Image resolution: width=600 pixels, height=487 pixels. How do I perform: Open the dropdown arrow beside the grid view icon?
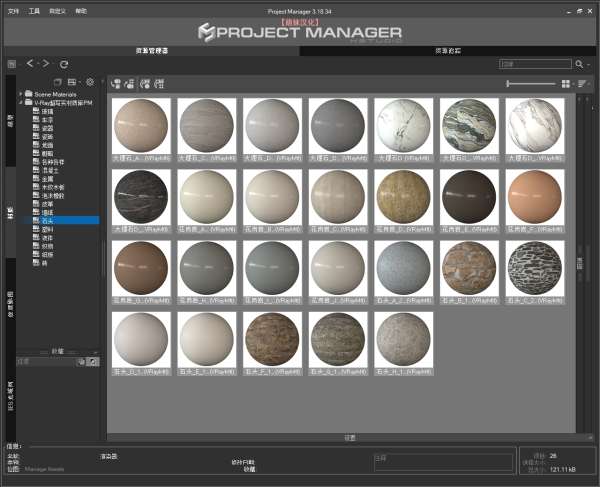[x=573, y=84]
